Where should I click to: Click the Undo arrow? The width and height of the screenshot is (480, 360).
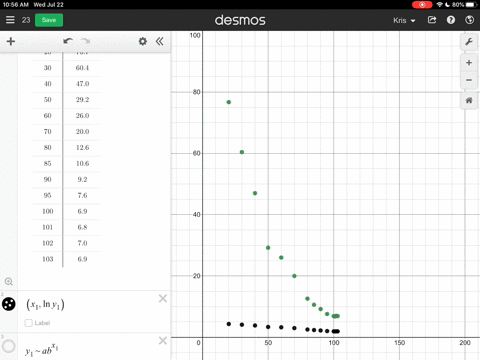pyautogui.click(x=68, y=41)
